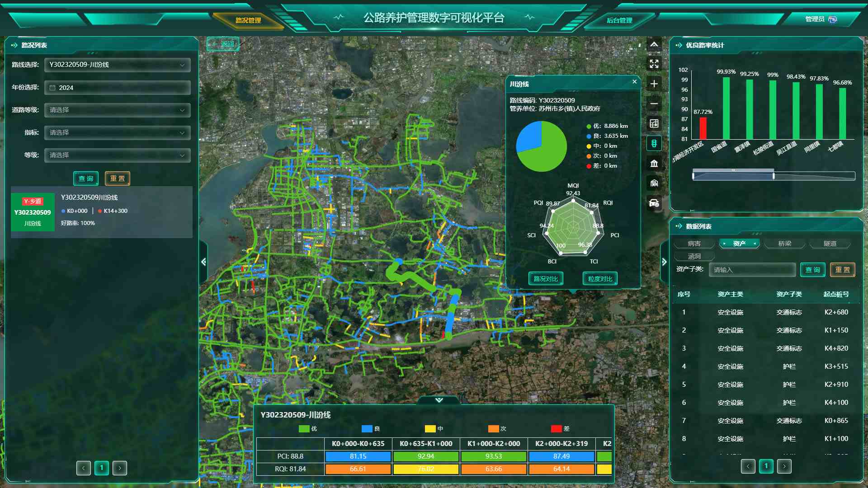Click the chart range slider handle
This screenshot has width=868, height=488.
pyautogui.click(x=774, y=175)
